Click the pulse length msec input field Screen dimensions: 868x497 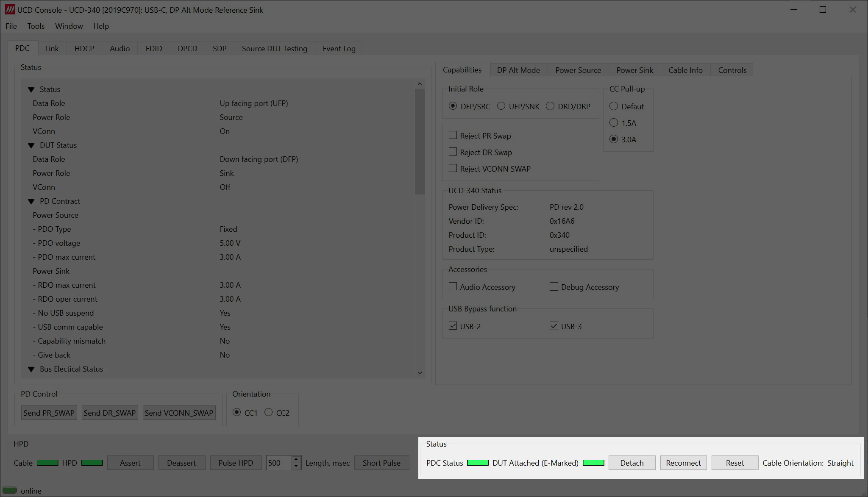278,463
